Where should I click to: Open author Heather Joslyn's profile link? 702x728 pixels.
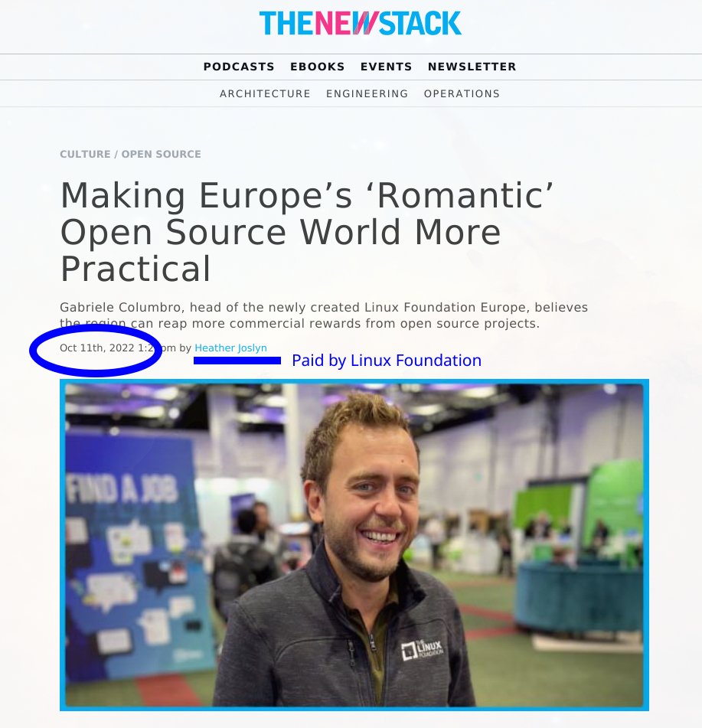[x=230, y=348]
